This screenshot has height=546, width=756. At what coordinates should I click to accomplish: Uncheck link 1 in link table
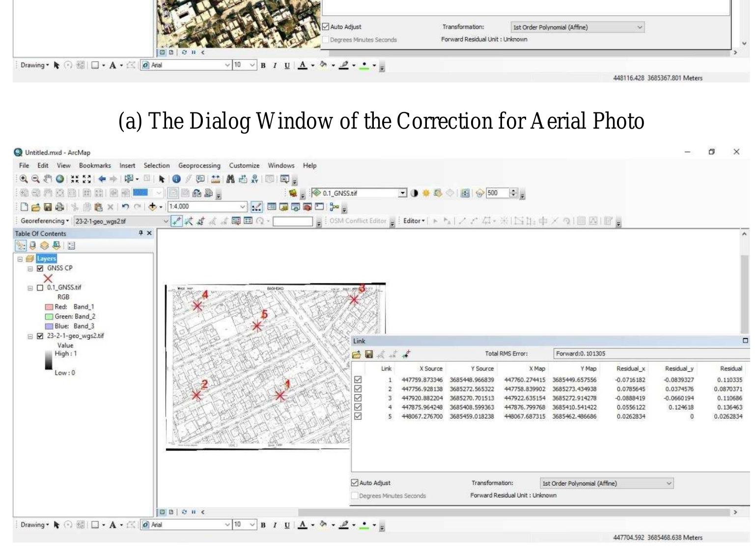[x=358, y=380]
